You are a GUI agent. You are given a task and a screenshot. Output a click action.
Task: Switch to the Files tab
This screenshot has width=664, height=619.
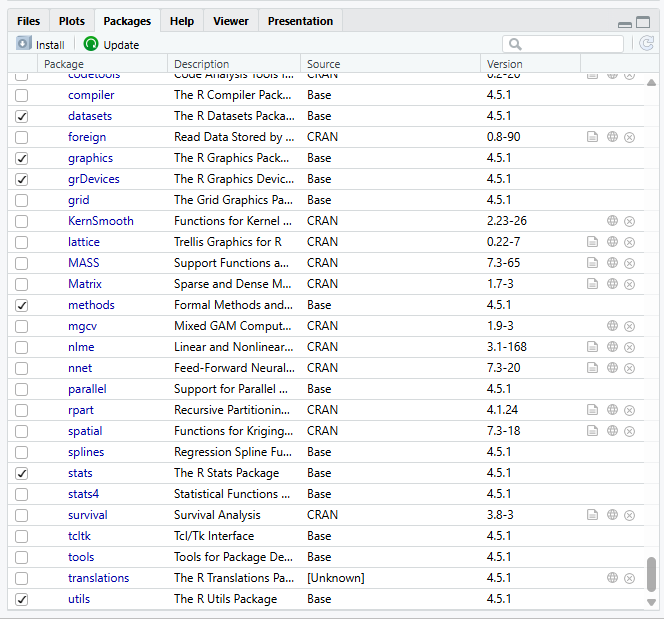pos(28,21)
